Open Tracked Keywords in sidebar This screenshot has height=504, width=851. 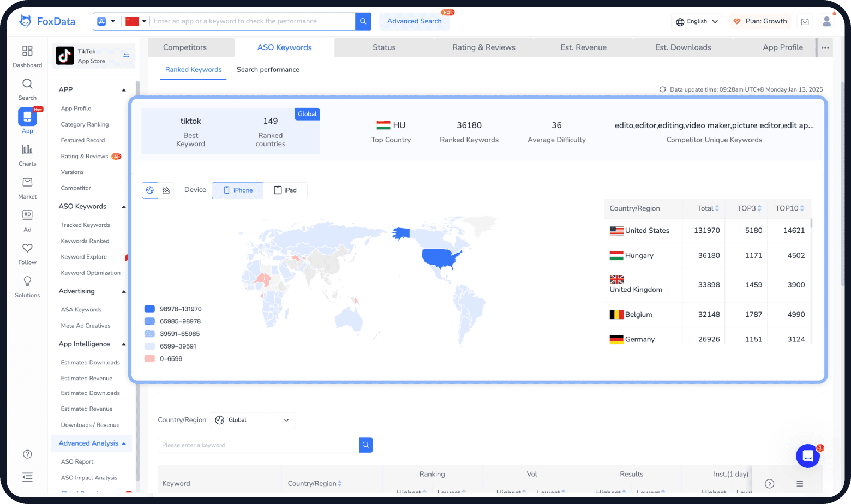pos(86,225)
